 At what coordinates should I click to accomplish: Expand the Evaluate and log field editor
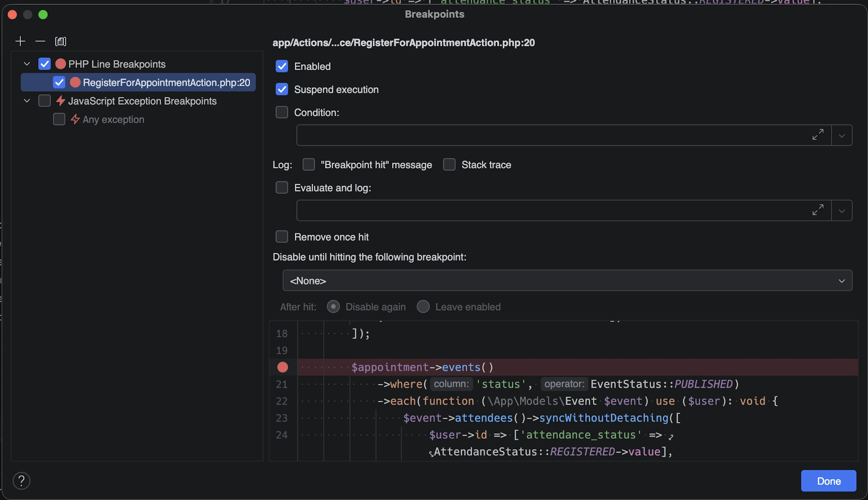coord(818,210)
